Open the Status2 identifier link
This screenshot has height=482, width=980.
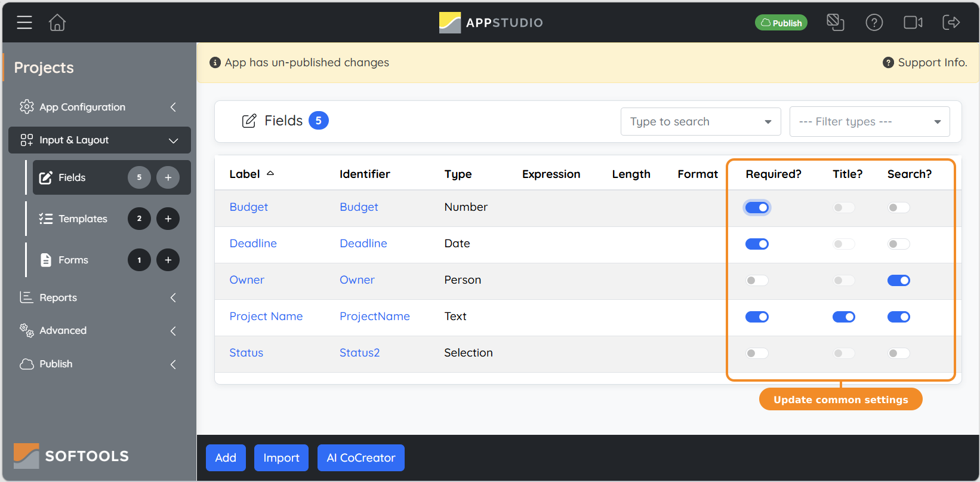click(360, 353)
